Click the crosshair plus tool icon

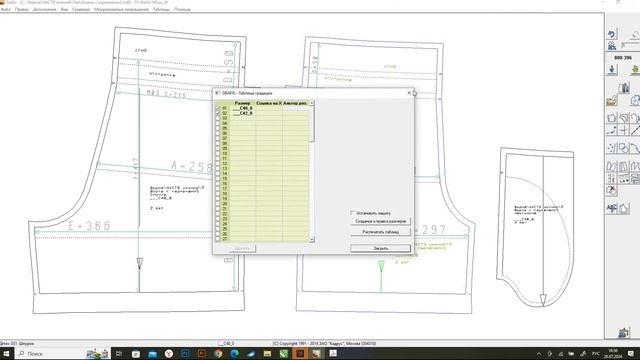(624, 130)
